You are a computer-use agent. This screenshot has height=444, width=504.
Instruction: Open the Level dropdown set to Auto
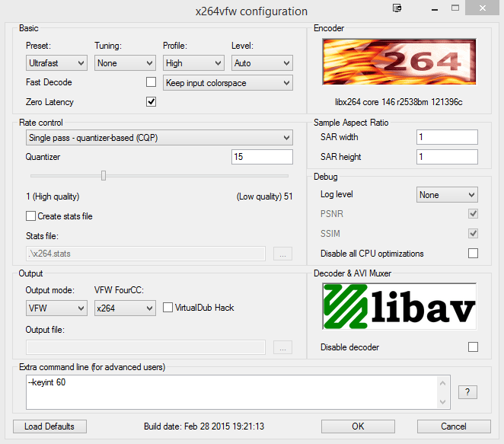(x=262, y=63)
